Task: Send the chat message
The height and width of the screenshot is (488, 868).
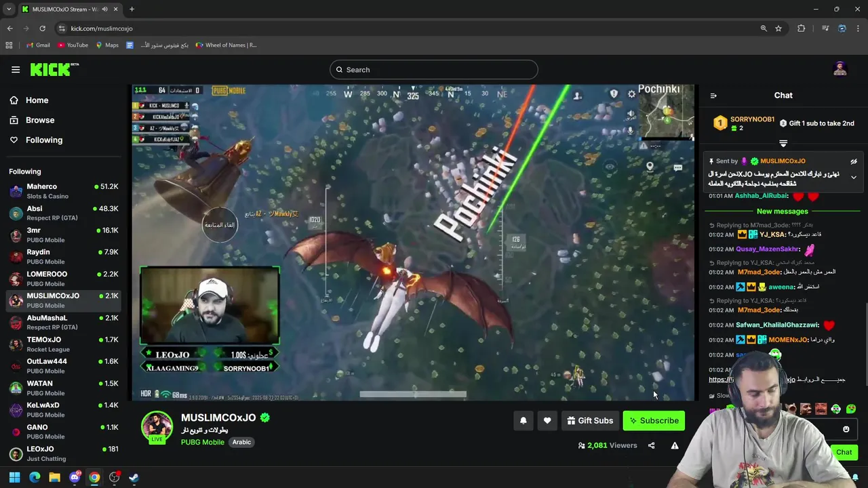Action: (844, 452)
